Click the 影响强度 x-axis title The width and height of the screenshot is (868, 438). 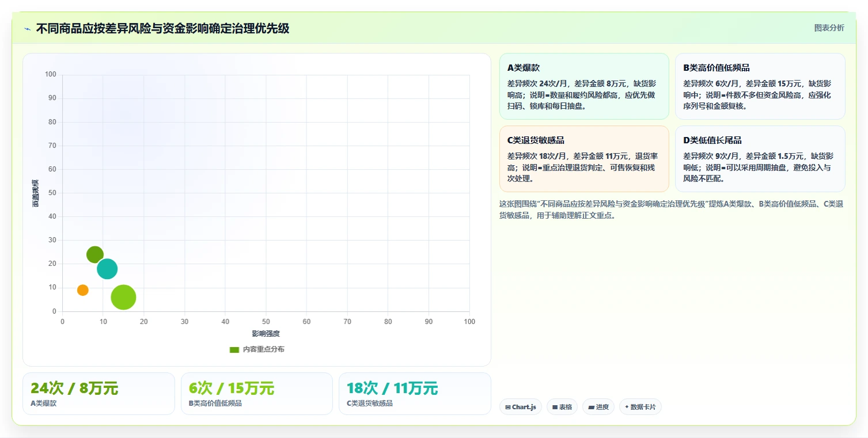coord(266,334)
